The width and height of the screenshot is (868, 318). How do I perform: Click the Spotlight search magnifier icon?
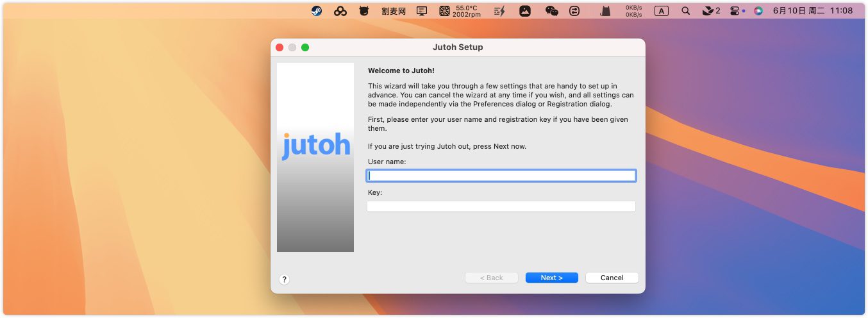[x=686, y=11]
